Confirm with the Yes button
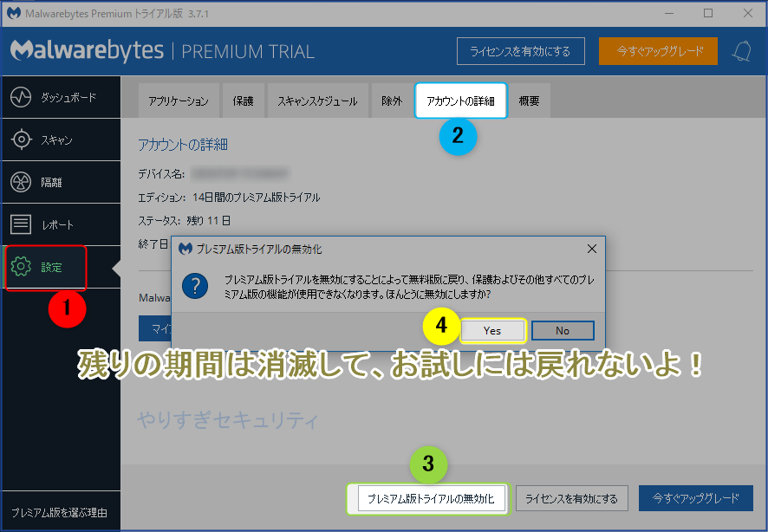 (492, 331)
